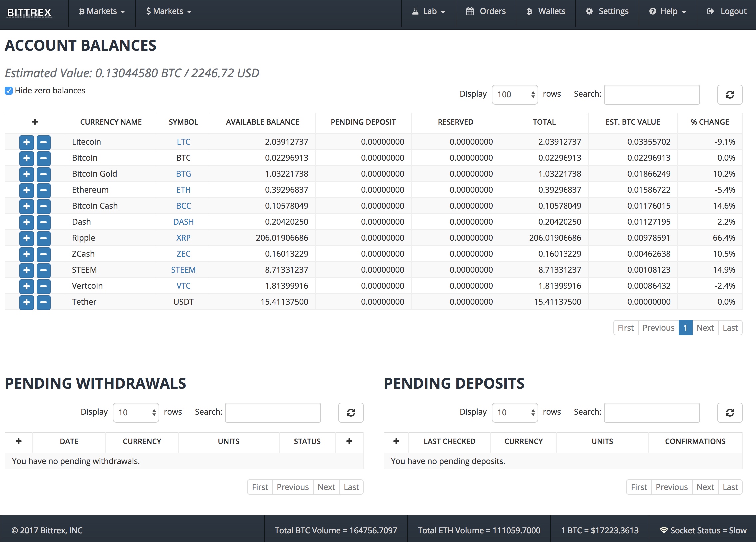
Task: Click the deposit plus icon for ZCash
Action: tap(26, 254)
